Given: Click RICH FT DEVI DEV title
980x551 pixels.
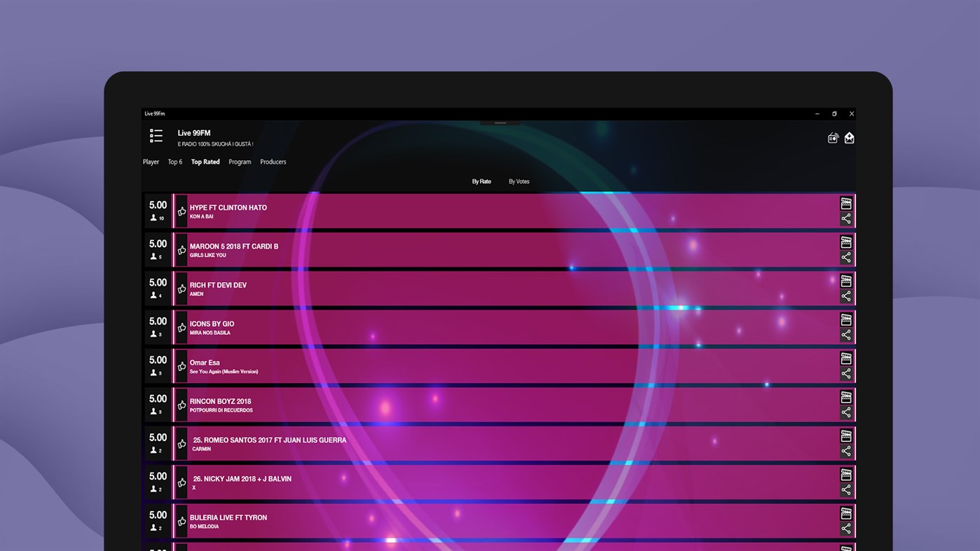Looking at the screenshot, I should (218, 285).
